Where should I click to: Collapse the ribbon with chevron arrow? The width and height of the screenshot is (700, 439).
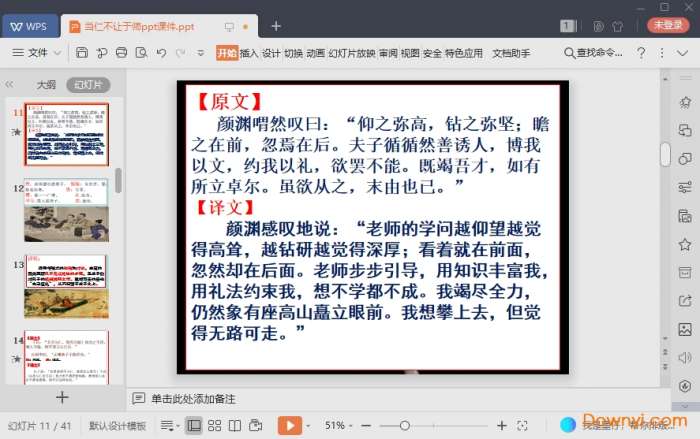coord(682,53)
